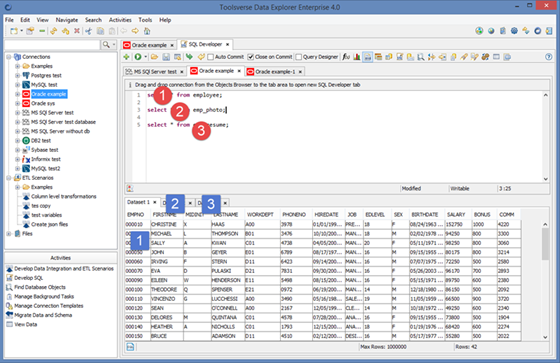
Task: Click the magnifier find icon in SQL toolbar
Action: pyautogui.click(x=421, y=57)
